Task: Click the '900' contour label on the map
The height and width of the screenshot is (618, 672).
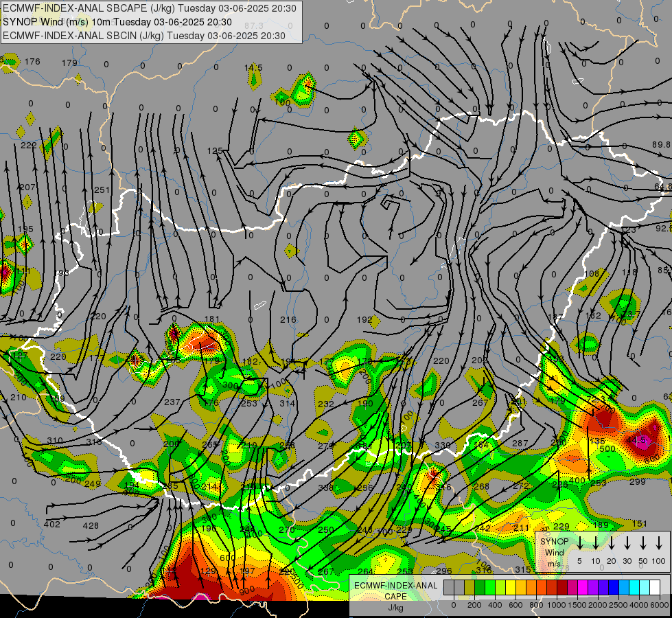Action: coord(247,590)
